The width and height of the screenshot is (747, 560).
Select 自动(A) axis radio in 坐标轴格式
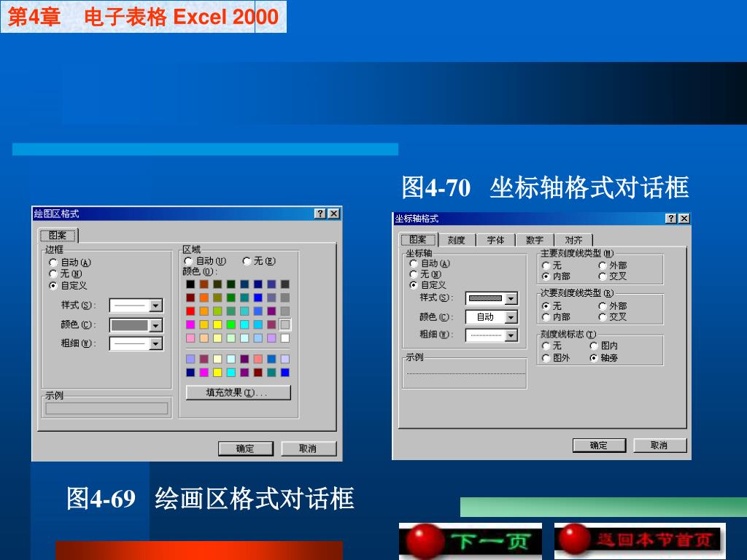tap(414, 263)
